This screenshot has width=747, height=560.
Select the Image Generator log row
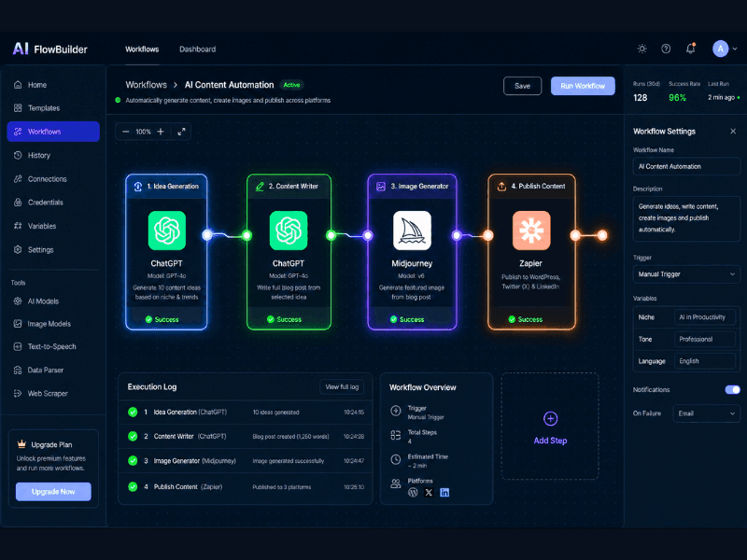(245, 461)
